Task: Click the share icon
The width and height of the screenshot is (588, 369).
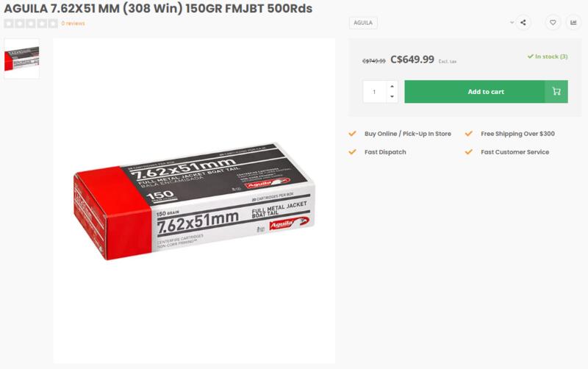Action: coord(523,23)
